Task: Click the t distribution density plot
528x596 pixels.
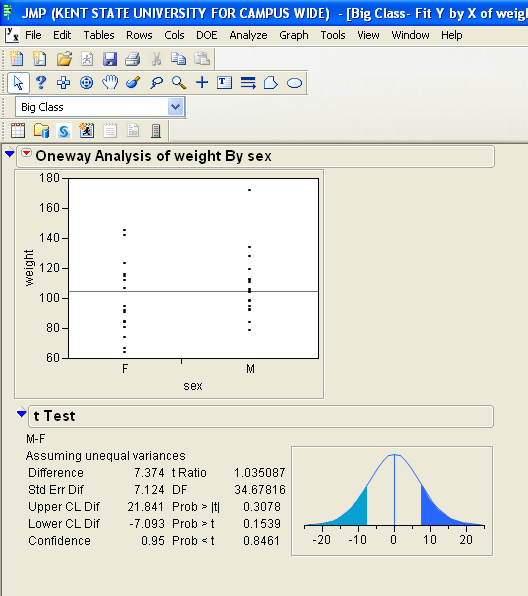Action: pyautogui.click(x=392, y=501)
